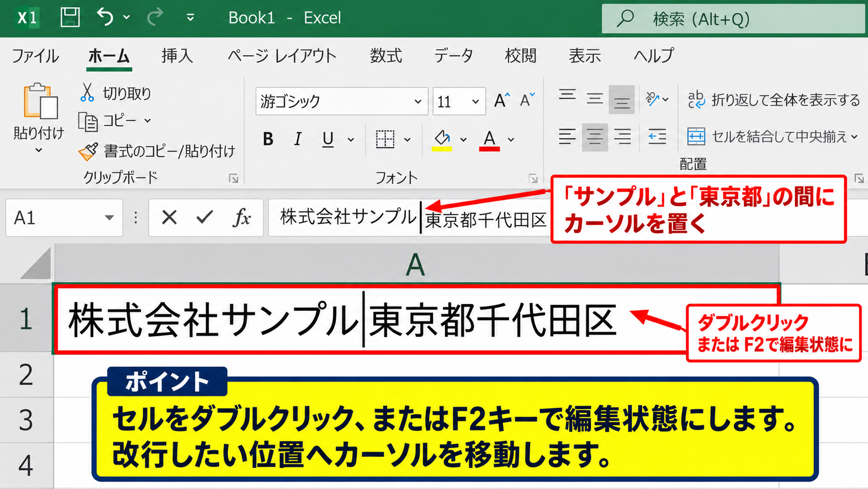This screenshot has height=489, width=868.
Task: Click 切り取り cut button
Action: pyautogui.click(x=115, y=93)
